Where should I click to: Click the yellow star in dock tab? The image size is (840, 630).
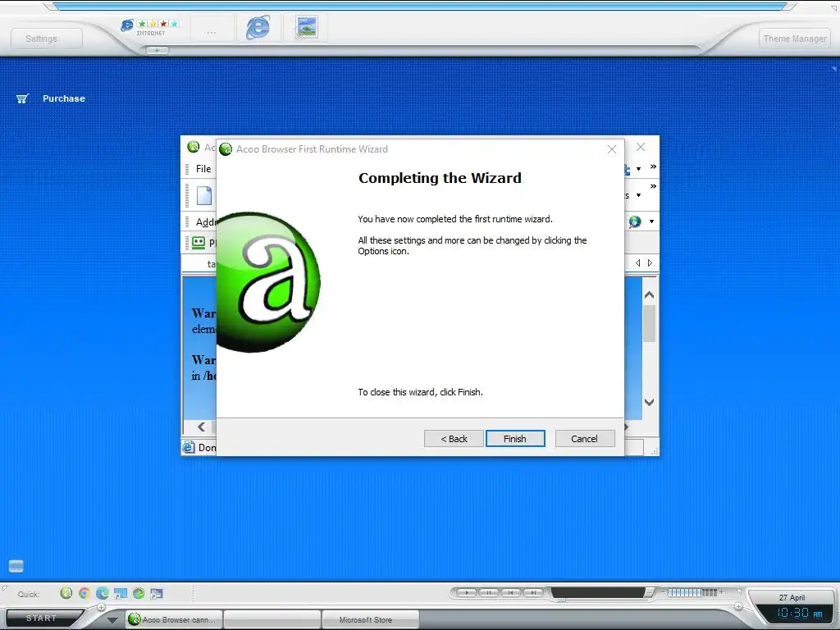(153, 24)
